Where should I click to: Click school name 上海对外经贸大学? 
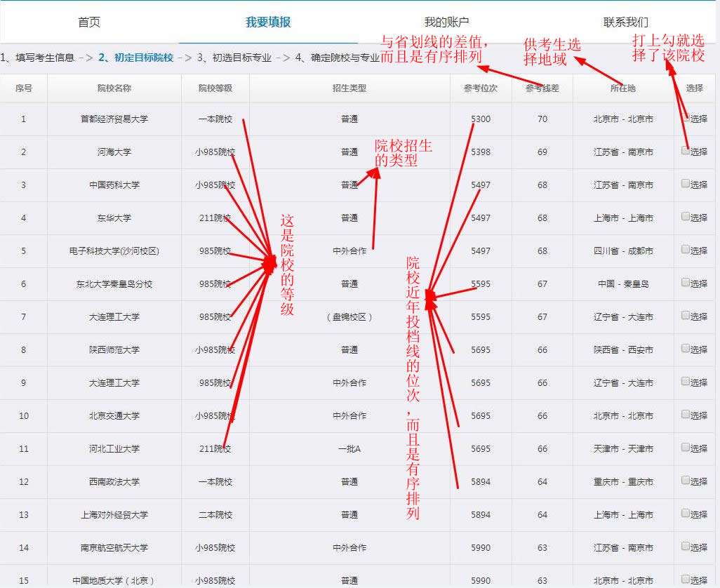tap(114, 515)
